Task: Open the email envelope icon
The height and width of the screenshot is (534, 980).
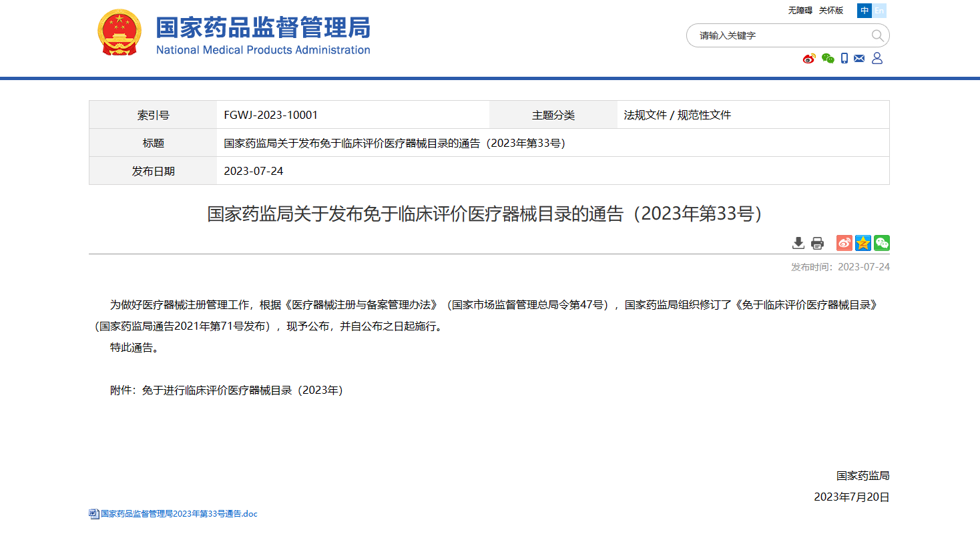Action: pyautogui.click(x=859, y=59)
